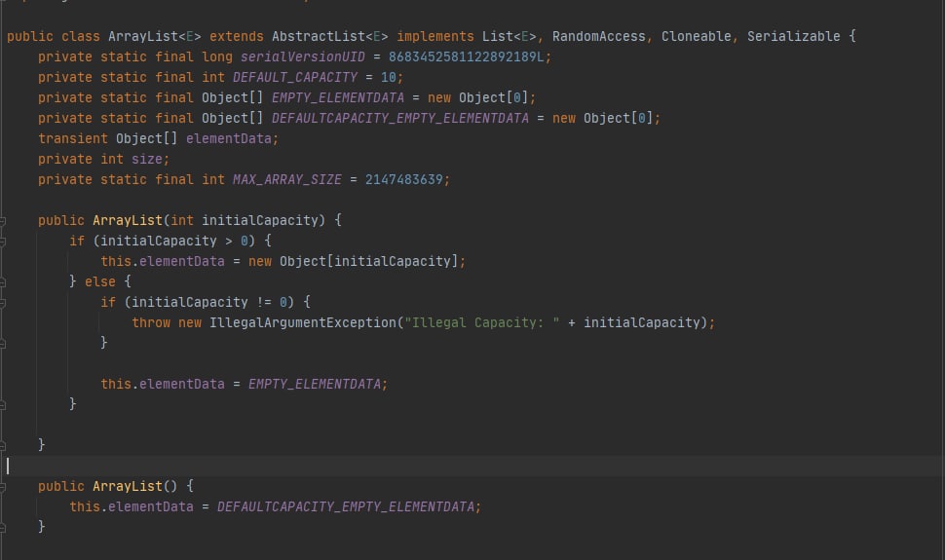Click the long type keyword
Image resolution: width=945 pixels, height=560 pixels.
point(217,56)
